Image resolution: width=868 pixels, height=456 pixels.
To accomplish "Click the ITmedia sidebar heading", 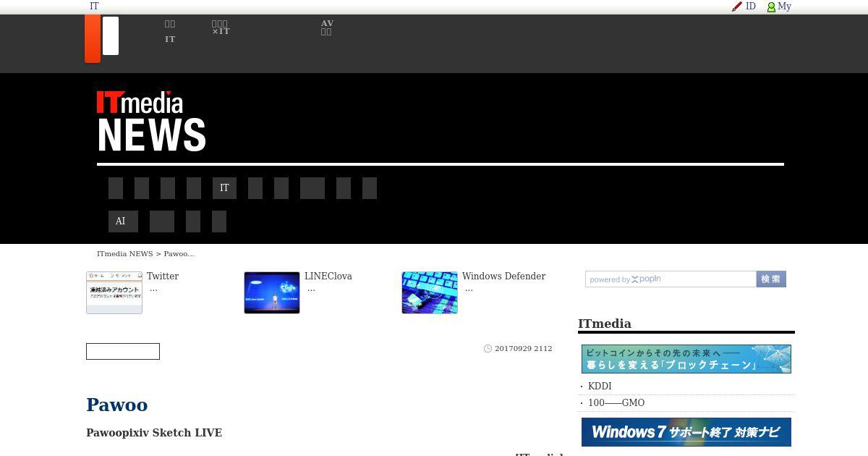I will tap(605, 324).
